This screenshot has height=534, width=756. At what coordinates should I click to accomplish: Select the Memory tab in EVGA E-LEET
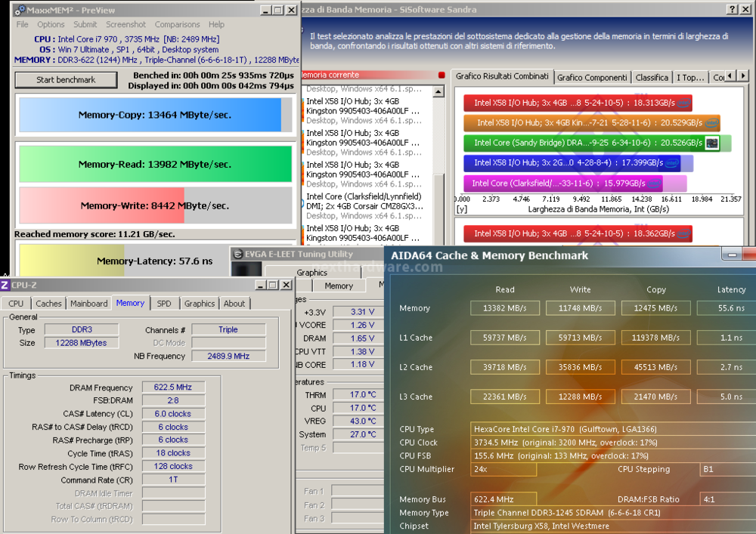tap(339, 286)
